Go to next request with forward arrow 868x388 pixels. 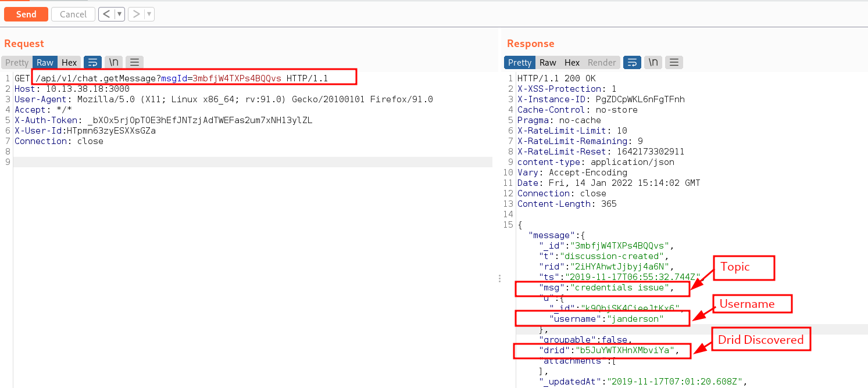coord(136,14)
